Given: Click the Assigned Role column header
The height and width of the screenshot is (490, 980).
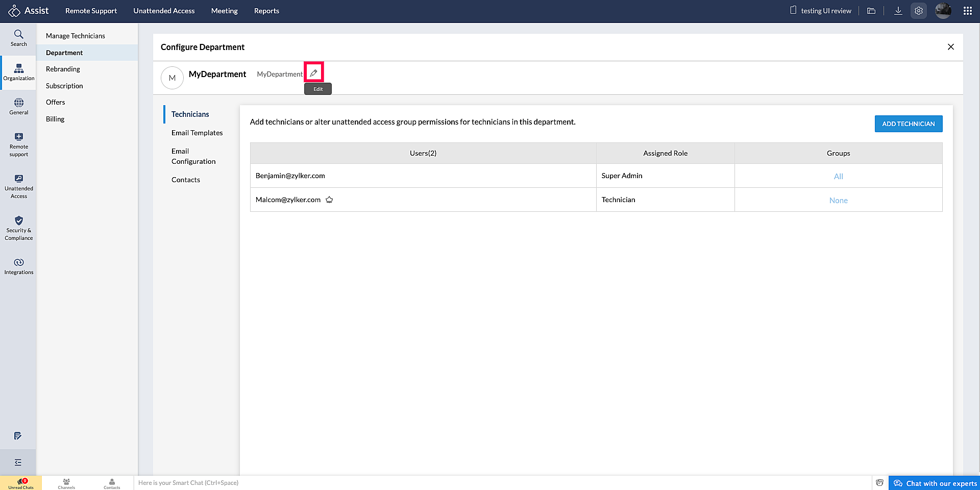Looking at the screenshot, I should pos(666,153).
